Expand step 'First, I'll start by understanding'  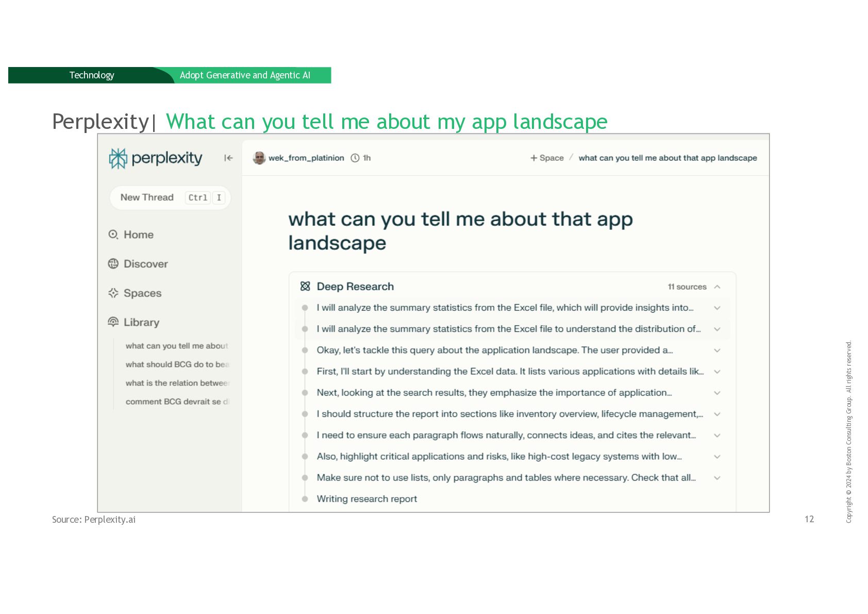(x=717, y=372)
